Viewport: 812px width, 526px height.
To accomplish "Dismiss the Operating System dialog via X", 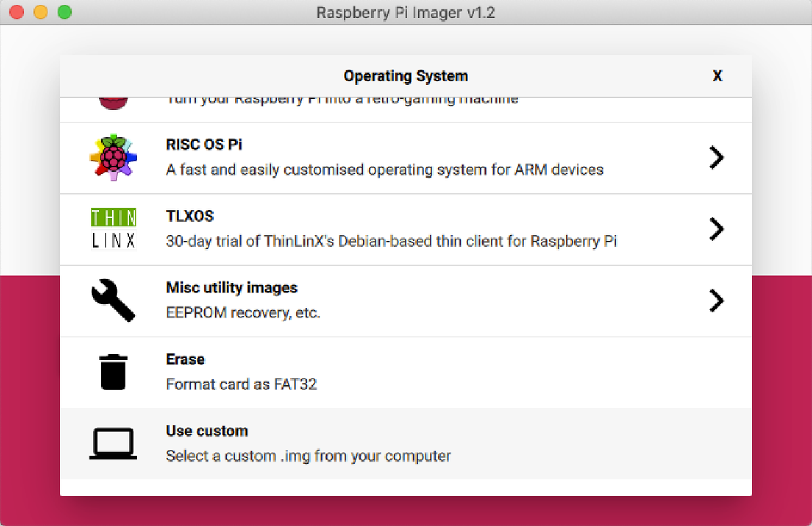I will 717,76.
